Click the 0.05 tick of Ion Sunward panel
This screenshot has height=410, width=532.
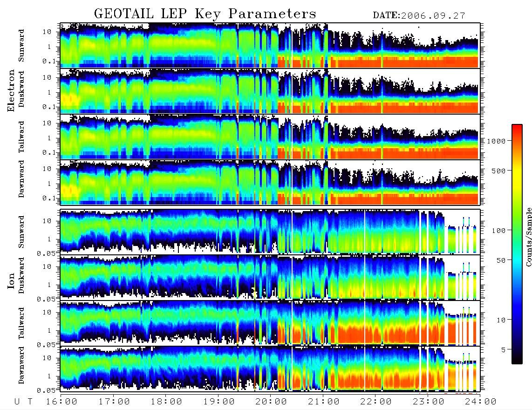coord(47,253)
